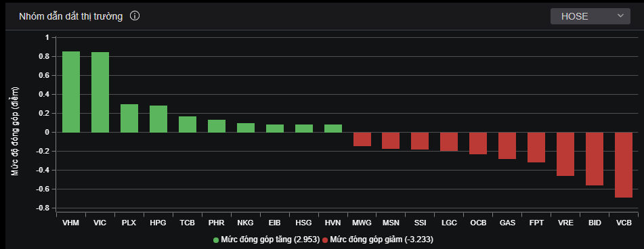The image size is (644, 249).
Task: Click the PLX bar in chart
Action: pyautogui.click(x=129, y=118)
